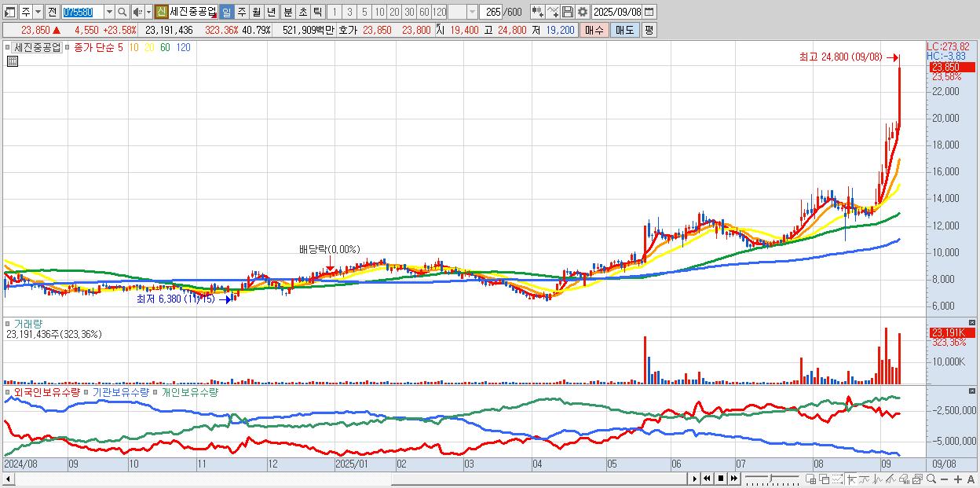Collapse the volume pane corner button

pyautogui.click(x=972, y=323)
